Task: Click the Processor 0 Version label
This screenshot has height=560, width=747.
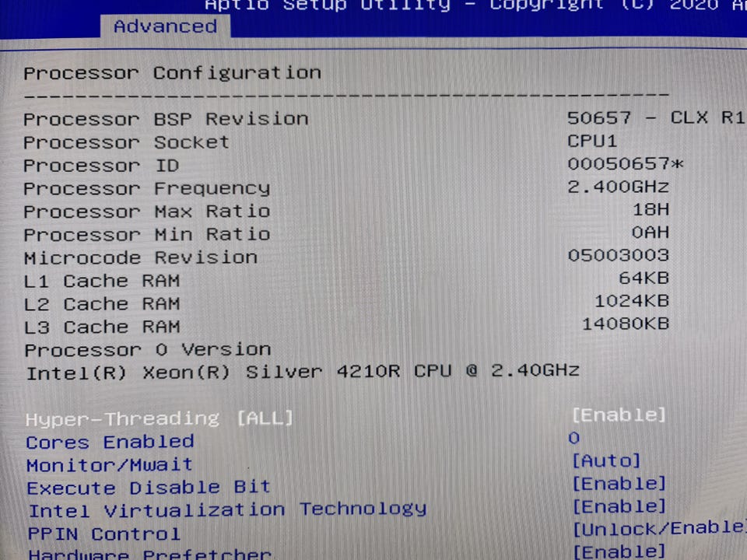Action: tap(148, 350)
